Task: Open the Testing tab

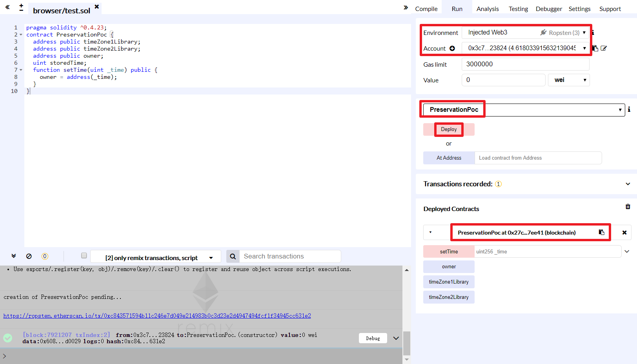Action: 518,9
